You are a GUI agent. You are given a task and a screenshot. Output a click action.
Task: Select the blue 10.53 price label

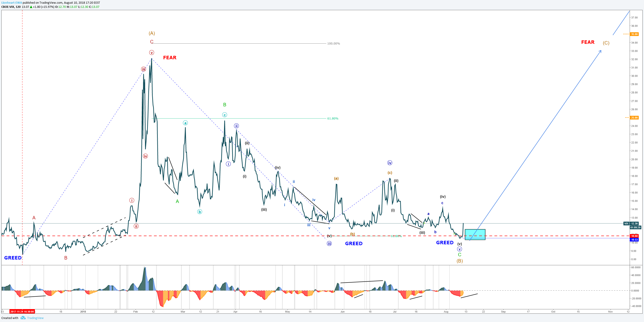pyautogui.click(x=634, y=240)
